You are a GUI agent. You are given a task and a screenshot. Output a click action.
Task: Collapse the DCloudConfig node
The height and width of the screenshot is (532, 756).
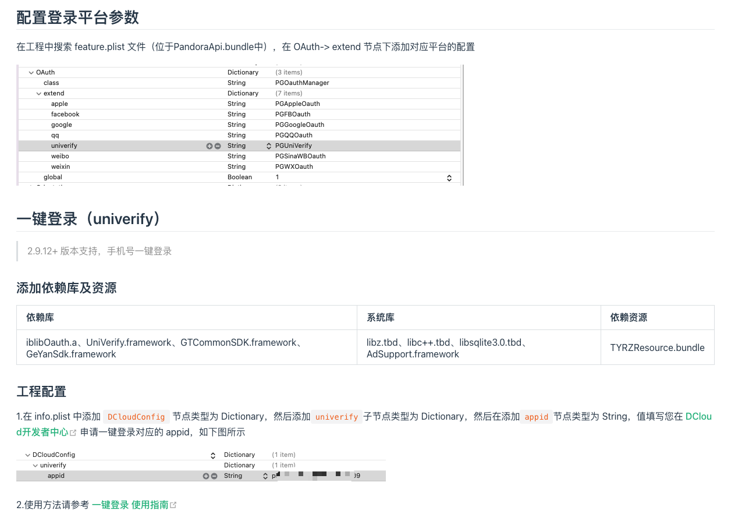pos(27,455)
